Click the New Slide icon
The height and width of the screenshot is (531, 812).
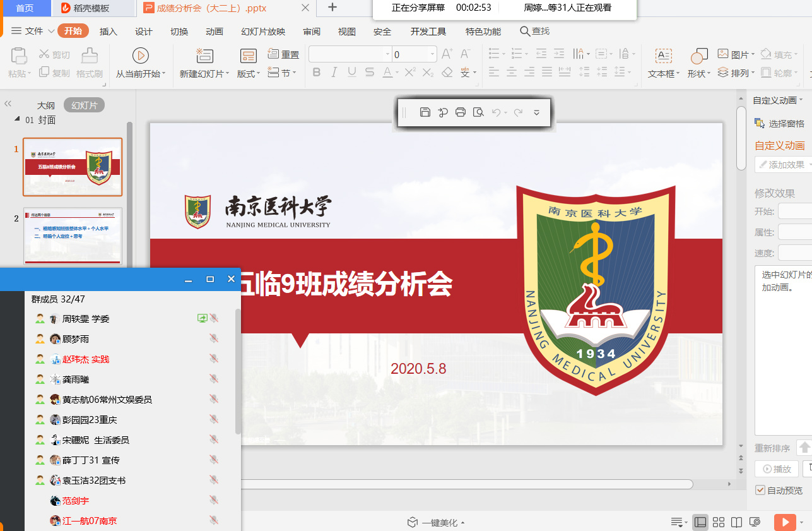point(204,56)
